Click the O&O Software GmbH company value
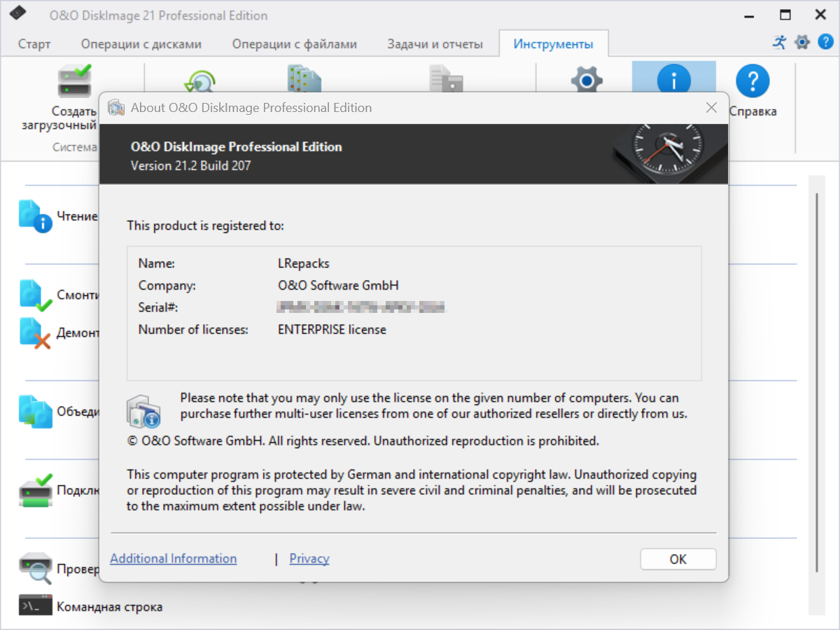Screen dimensions: 840x630 339,286
